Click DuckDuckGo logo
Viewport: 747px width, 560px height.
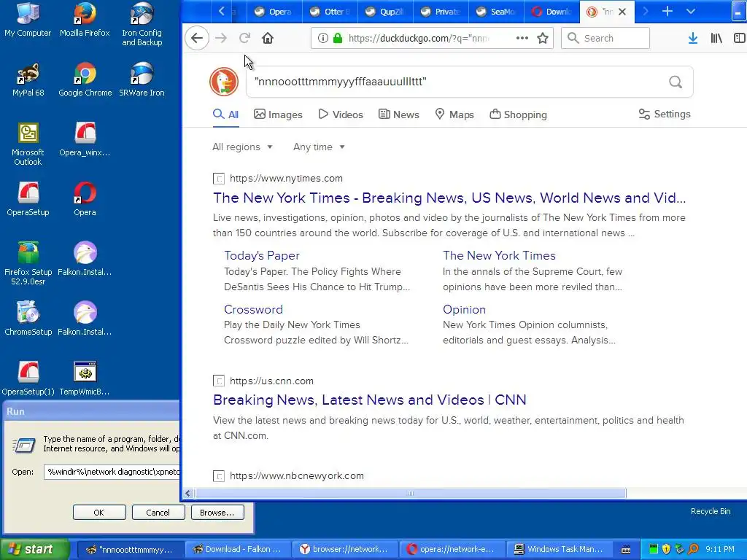pyautogui.click(x=223, y=82)
